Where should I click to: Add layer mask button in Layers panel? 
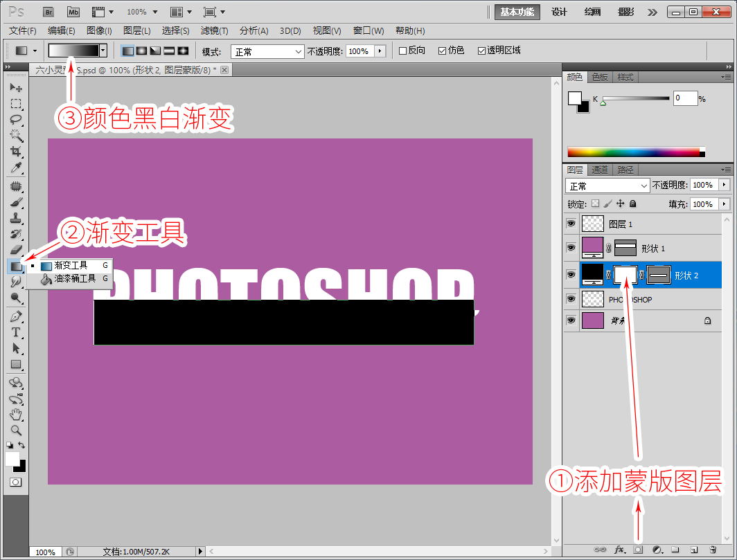pos(638,549)
